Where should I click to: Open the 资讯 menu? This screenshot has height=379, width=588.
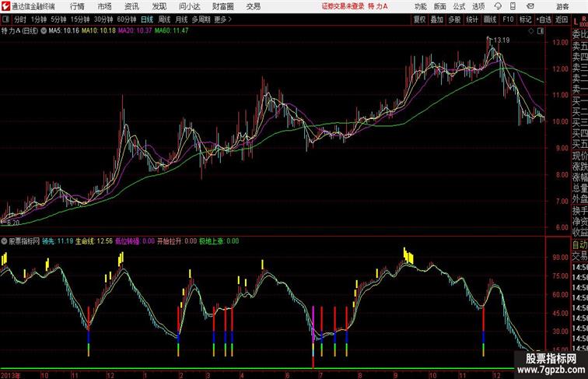(131, 6)
